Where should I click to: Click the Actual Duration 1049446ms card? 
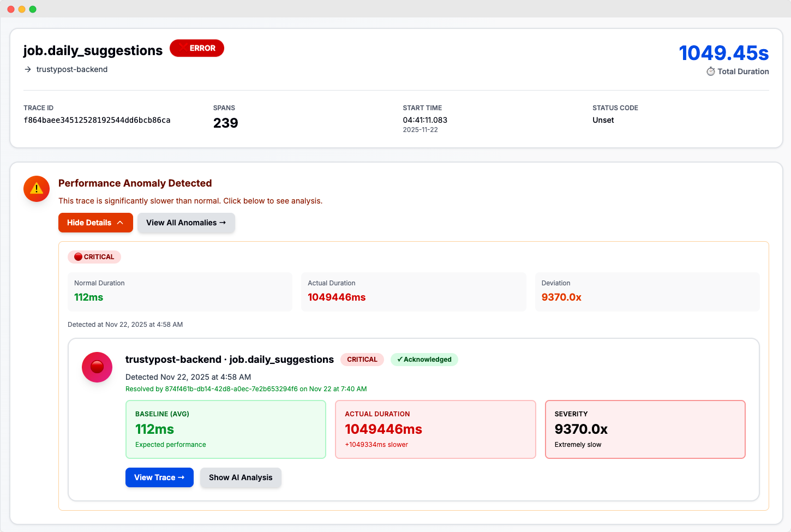pos(413,291)
